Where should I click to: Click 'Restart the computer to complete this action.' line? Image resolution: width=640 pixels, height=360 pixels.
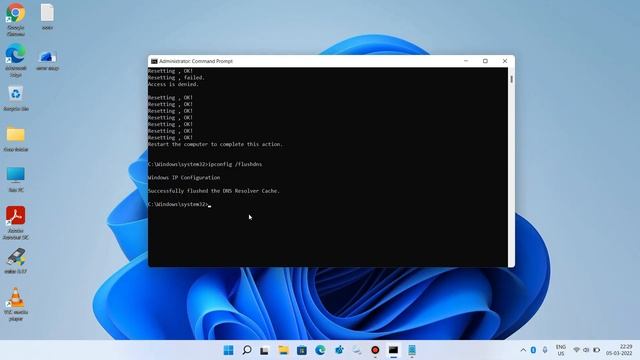215,144
